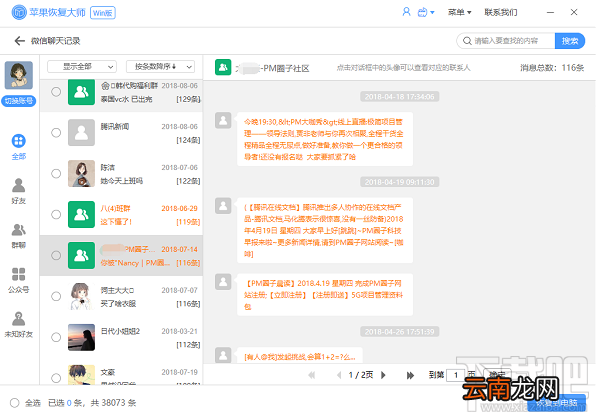This screenshot has width=596, height=417.
Task: Click sender avatar of the 今晚19:30 message
Action: tap(223, 121)
